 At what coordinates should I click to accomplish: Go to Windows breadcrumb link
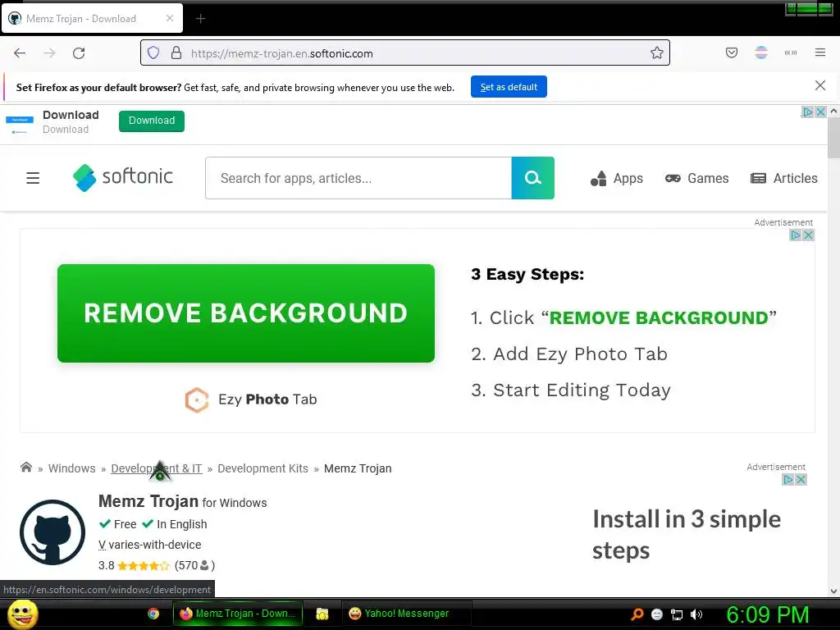coord(72,468)
